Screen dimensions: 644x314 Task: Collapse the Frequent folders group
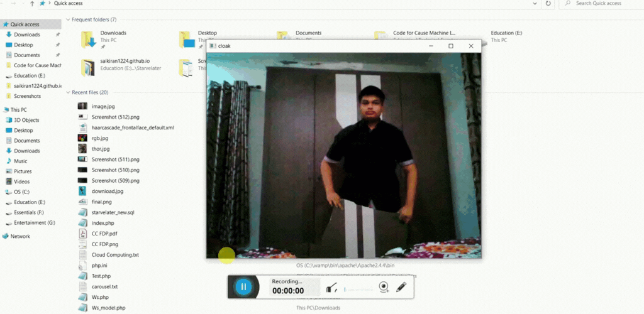click(68, 19)
